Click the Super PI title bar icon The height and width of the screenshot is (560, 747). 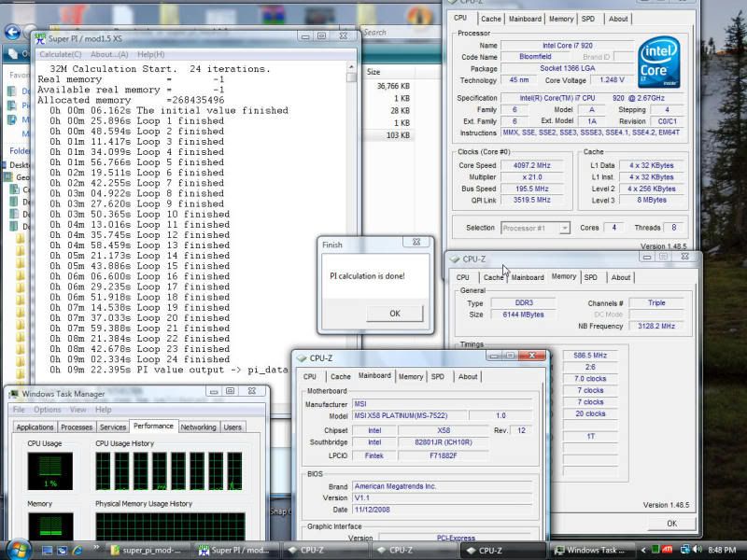click(40, 38)
